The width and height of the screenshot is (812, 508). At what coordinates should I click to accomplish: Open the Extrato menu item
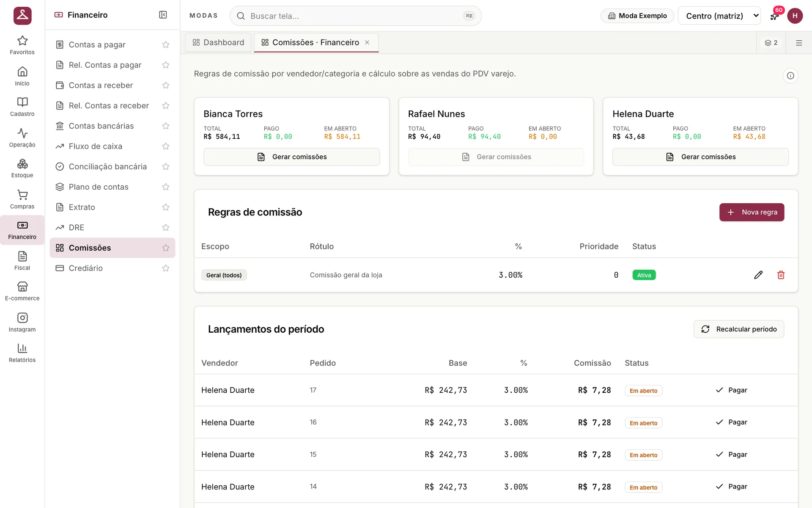tap(82, 207)
